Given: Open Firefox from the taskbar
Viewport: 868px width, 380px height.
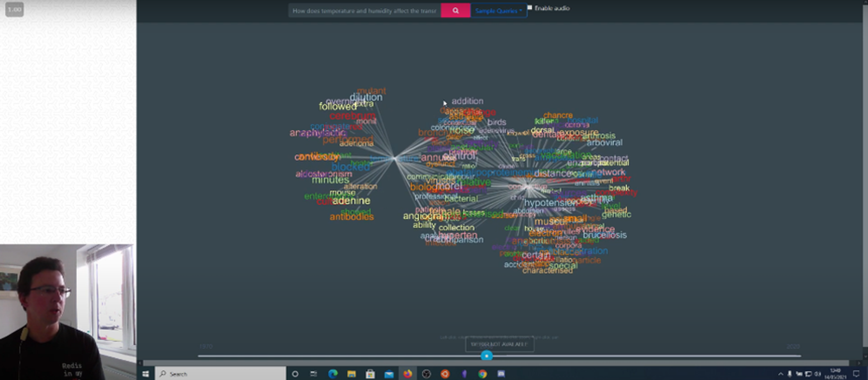Looking at the screenshot, I should [408, 374].
